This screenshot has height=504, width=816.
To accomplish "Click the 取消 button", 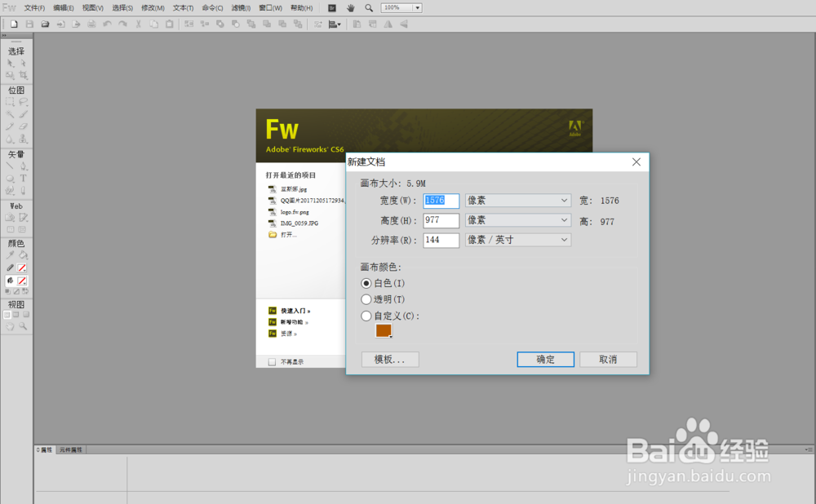I will pyautogui.click(x=608, y=360).
